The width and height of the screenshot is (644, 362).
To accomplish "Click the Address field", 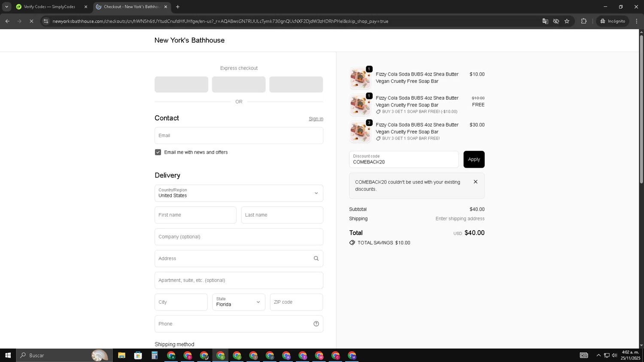I will click(x=239, y=259).
